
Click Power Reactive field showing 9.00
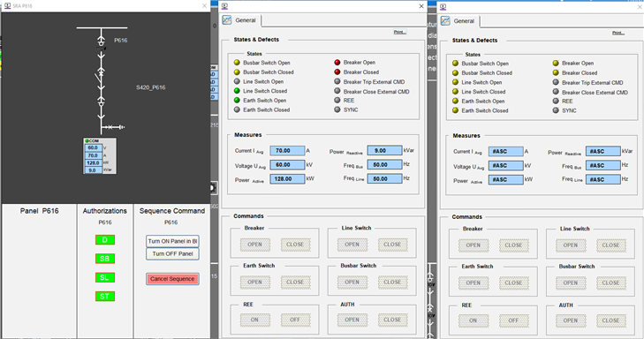pyautogui.click(x=384, y=151)
